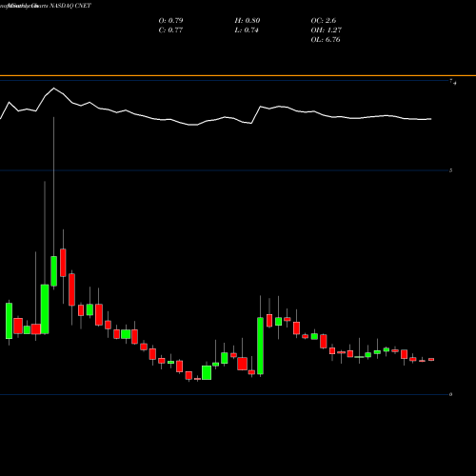Select the open price "O: 0.79"

(170, 21)
